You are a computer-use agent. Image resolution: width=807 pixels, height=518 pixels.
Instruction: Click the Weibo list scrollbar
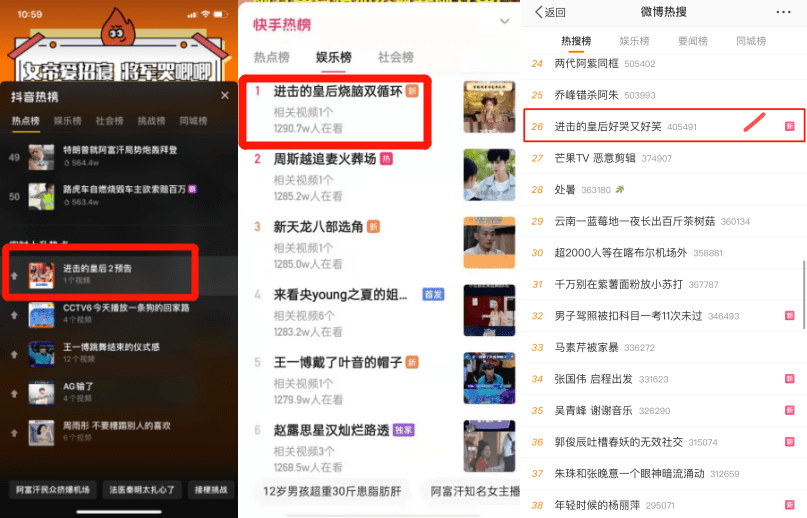(804, 295)
